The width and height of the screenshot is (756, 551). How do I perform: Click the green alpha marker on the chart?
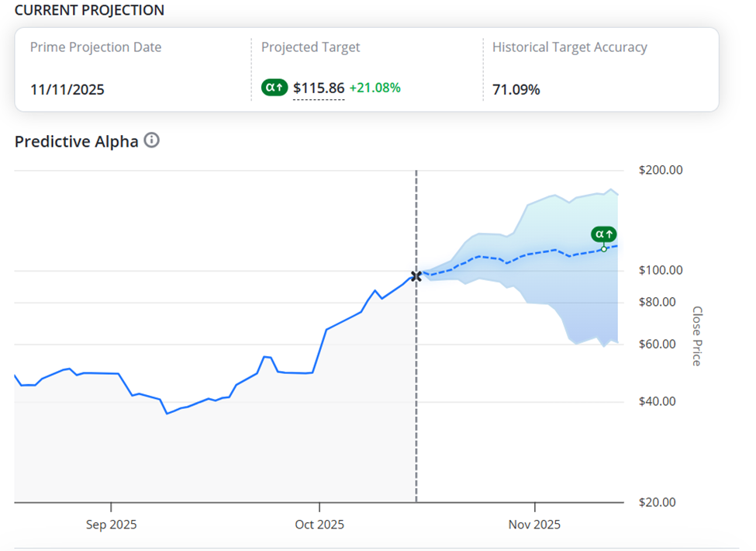[603, 233]
